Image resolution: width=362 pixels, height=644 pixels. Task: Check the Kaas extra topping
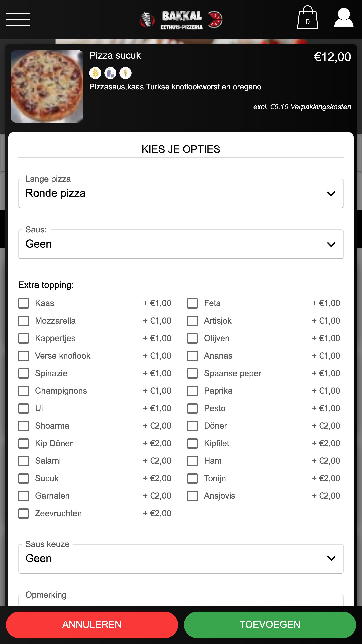click(24, 303)
